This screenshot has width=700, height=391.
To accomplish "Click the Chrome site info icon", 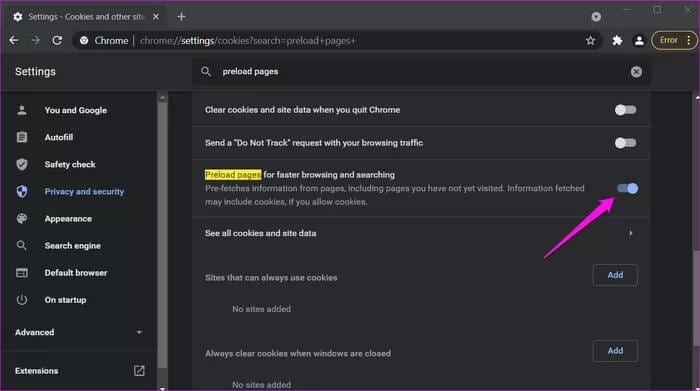I will coord(84,41).
